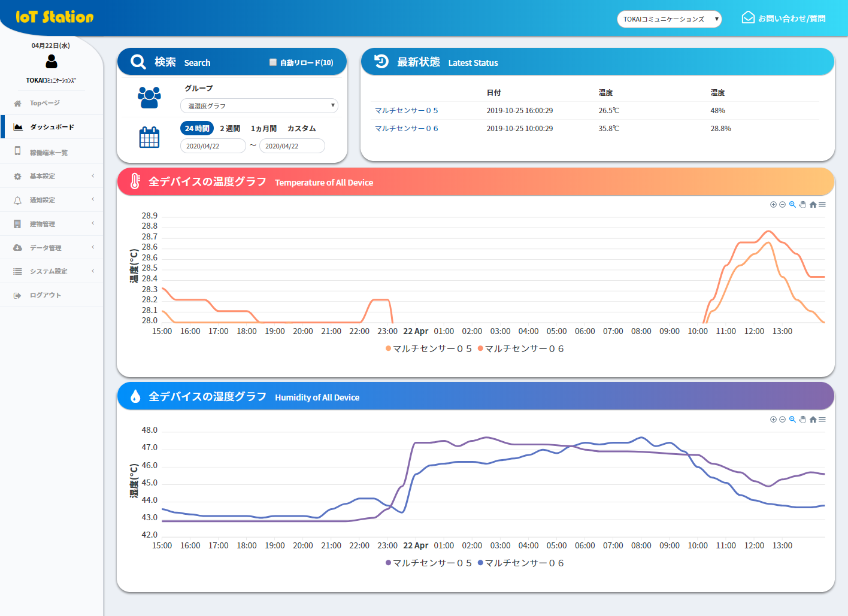Click the 48% humidity value
848x616 pixels.
click(718, 111)
